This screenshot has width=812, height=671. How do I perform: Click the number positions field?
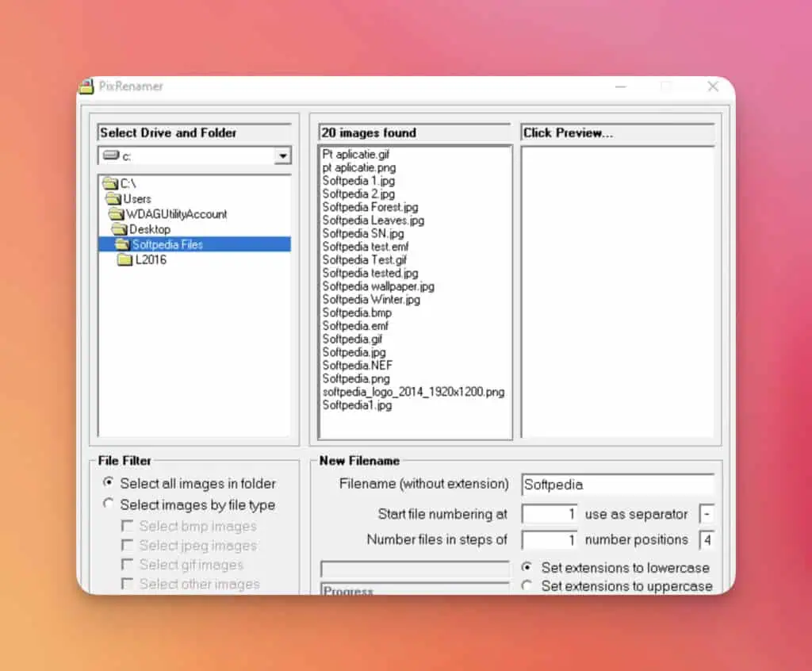(x=706, y=540)
